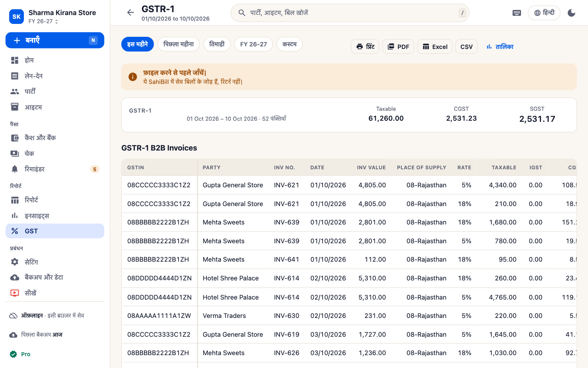The width and height of the screenshot is (588, 368).
Task: Select the पिछला महीना period tab
Action: click(x=179, y=44)
